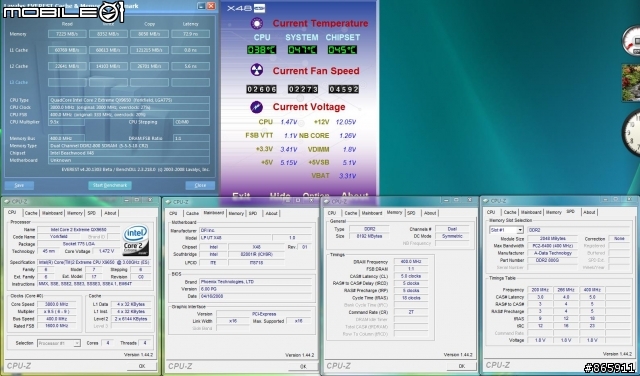640x376 pixels.
Task: Click the Max Bandwidth PC2-6400 field
Action: click(553, 246)
